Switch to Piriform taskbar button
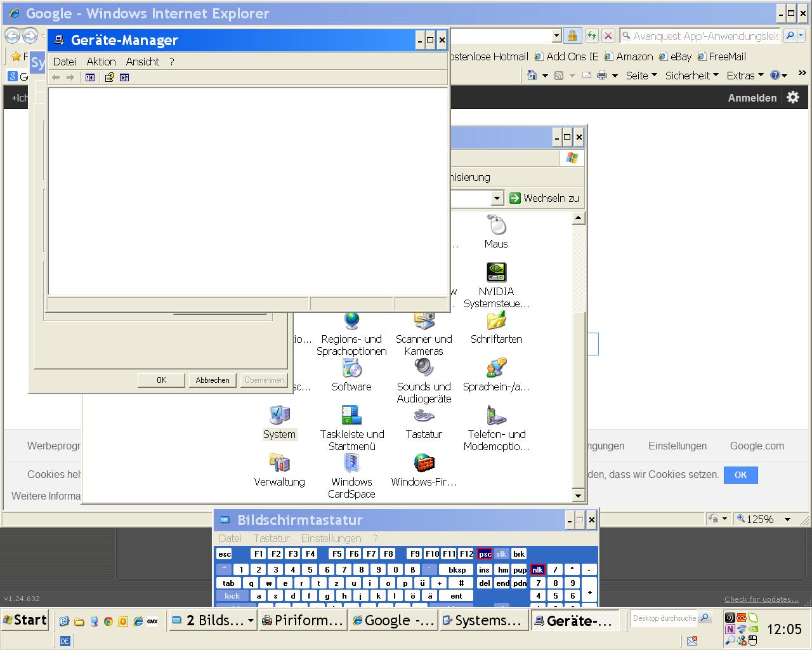This screenshot has width=812, height=650. tap(303, 620)
